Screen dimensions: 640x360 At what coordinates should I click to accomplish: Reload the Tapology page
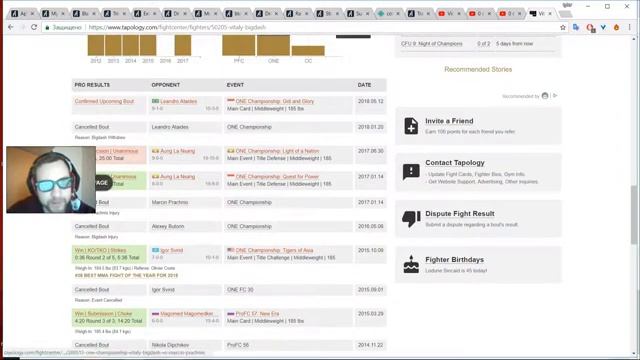(x=34, y=27)
